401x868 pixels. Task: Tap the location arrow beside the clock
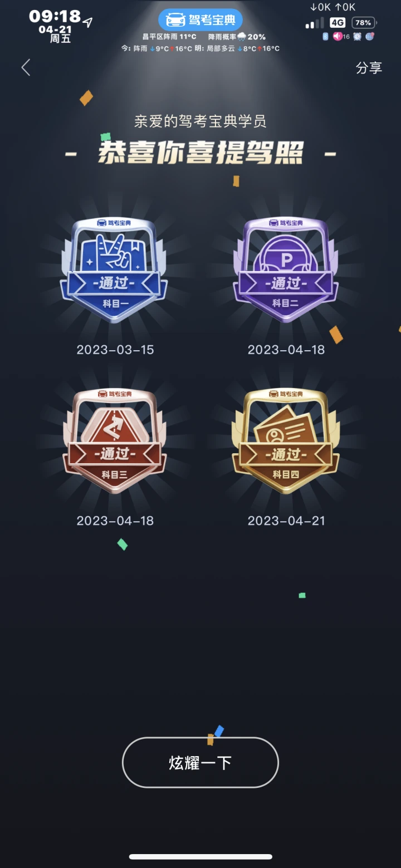pos(88,22)
